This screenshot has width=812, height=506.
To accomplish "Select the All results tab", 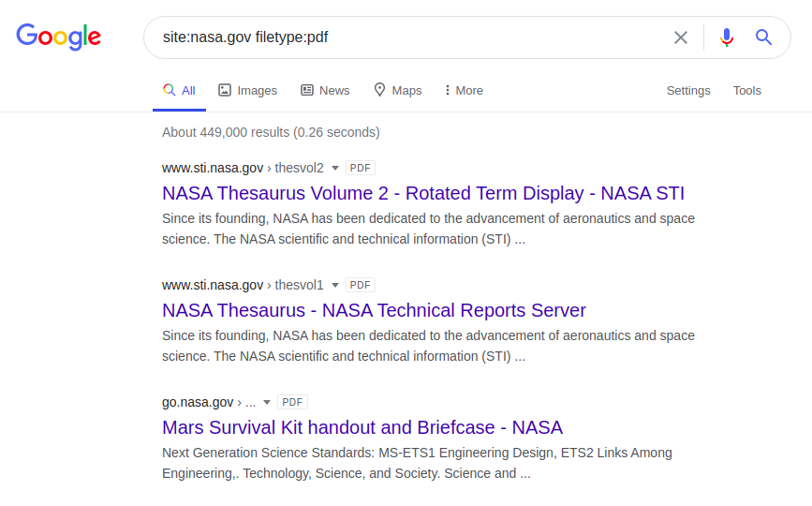I will 179,91.
